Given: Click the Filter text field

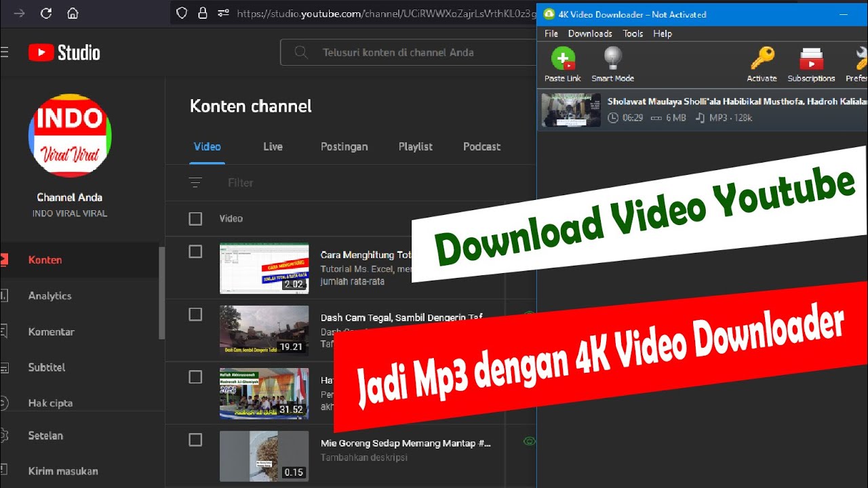Looking at the screenshot, I should [241, 182].
